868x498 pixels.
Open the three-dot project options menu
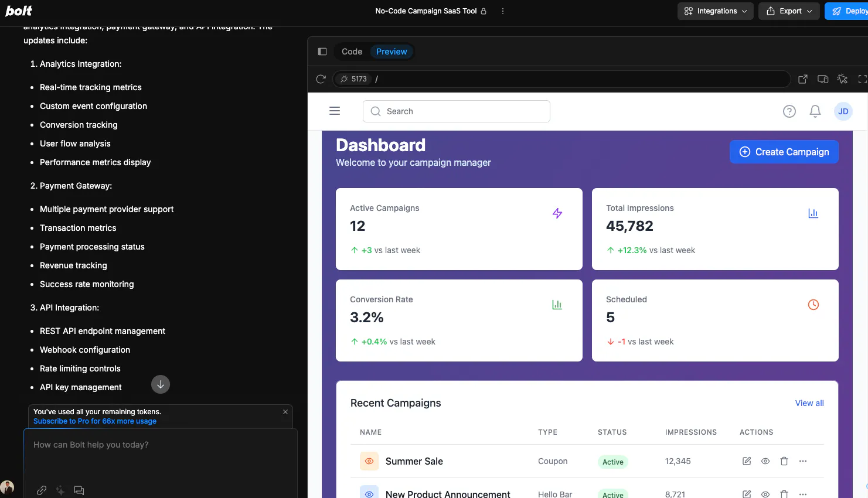502,11
